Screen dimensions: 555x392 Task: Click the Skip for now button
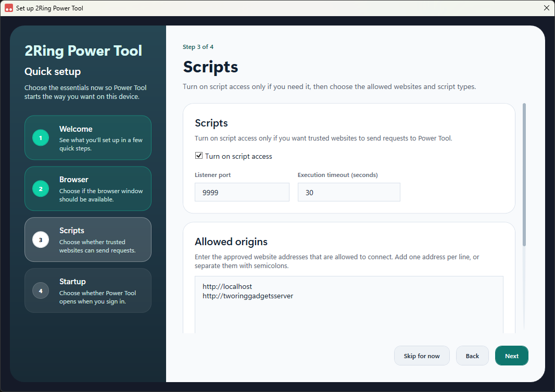pos(422,356)
